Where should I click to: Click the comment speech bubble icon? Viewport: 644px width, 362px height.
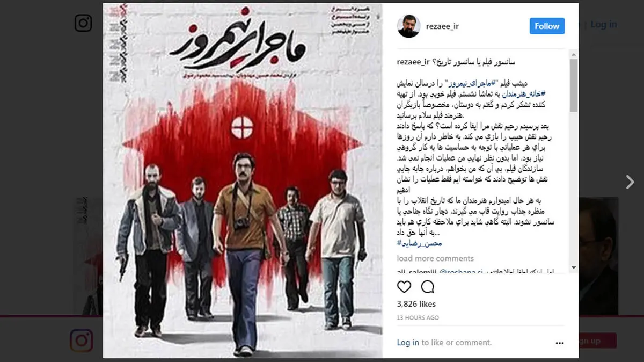[x=428, y=286]
